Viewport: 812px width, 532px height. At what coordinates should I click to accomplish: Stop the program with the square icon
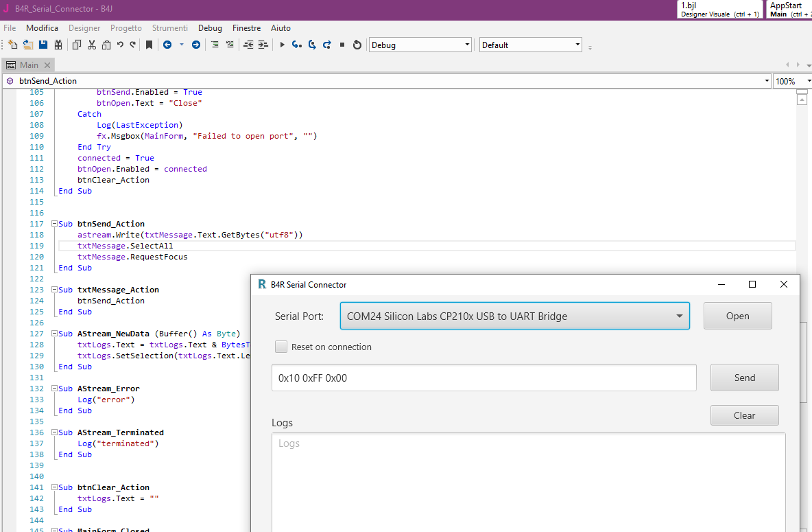click(x=342, y=45)
